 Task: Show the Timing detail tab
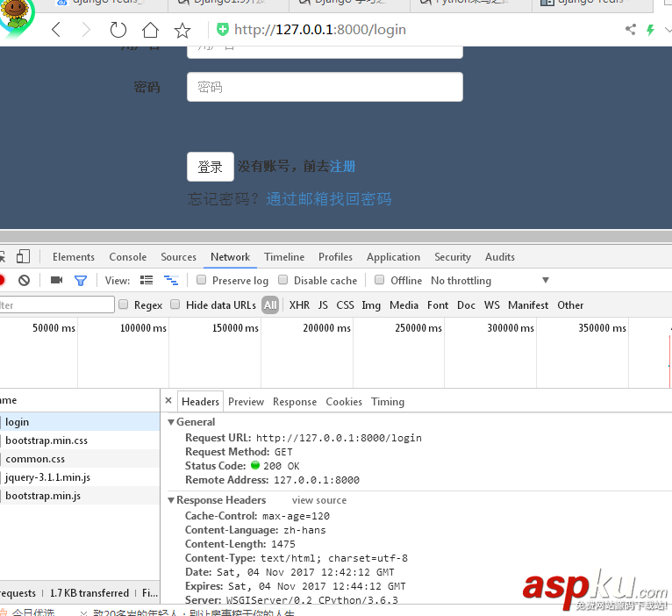point(388,402)
